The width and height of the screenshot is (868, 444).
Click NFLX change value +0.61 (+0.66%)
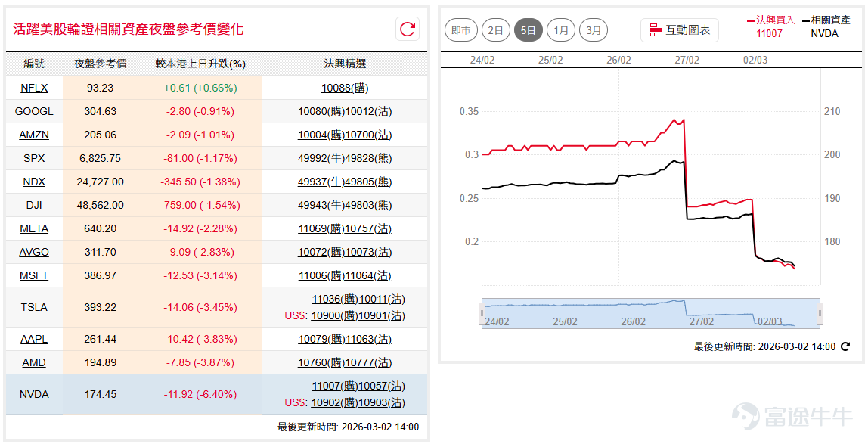click(x=200, y=88)
